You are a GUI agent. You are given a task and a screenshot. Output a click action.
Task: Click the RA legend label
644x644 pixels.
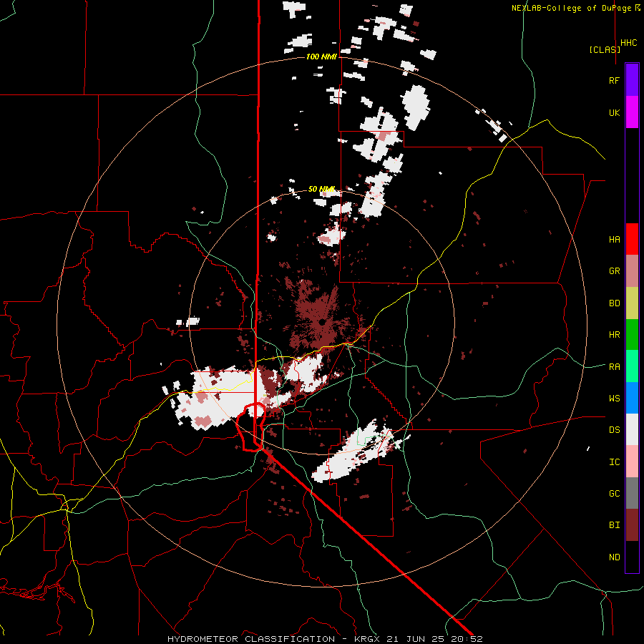click(615, 367)
